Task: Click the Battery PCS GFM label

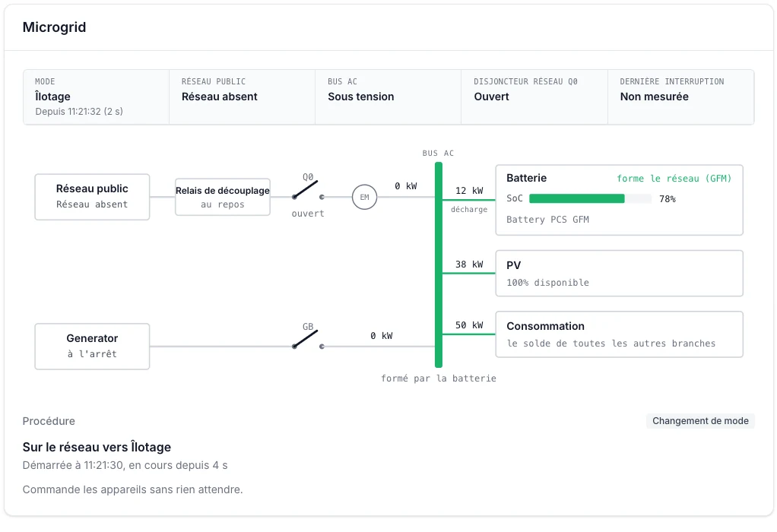Action: [547, 220]
